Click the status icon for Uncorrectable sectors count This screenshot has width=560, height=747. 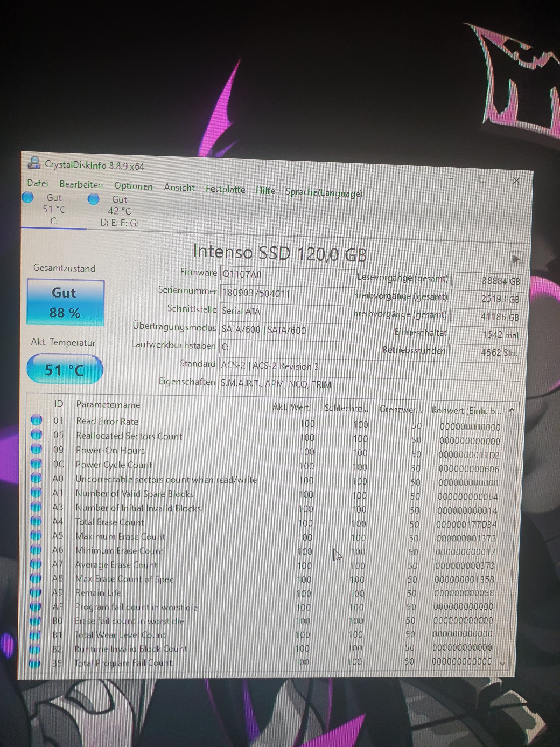pos(36,478)
